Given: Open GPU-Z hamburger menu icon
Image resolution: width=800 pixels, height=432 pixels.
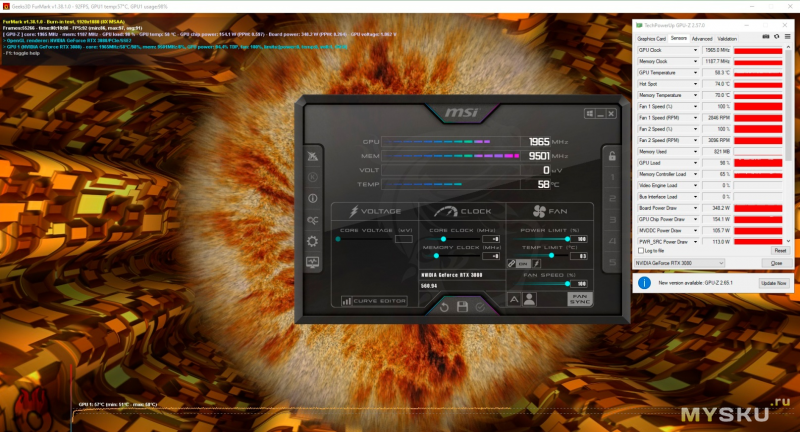Looking at the screenshot, I should coord(788,37).
